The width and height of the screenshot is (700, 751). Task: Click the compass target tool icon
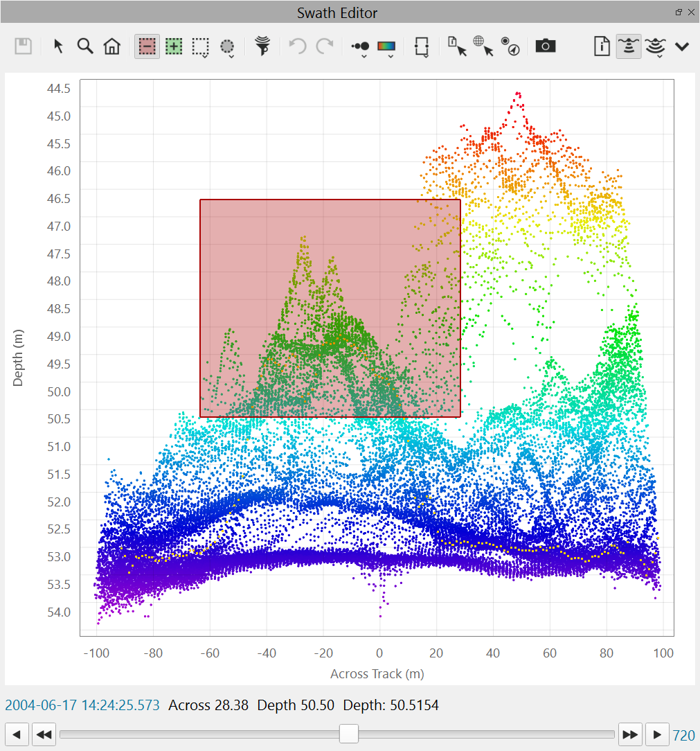click(511, 46)
